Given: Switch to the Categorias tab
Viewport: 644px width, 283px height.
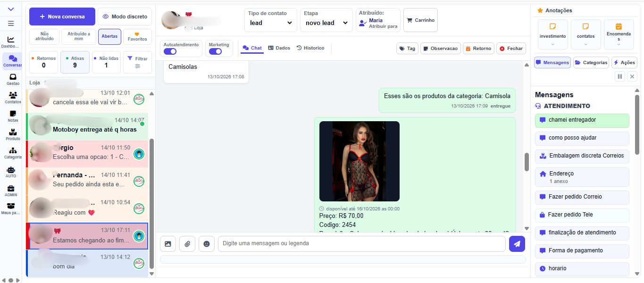Looking at the screenshot, I should point(591,62).
